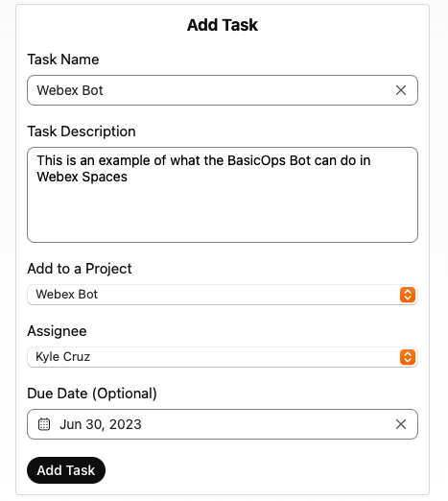Click the blank area inside Task Description box

point(223,213)
